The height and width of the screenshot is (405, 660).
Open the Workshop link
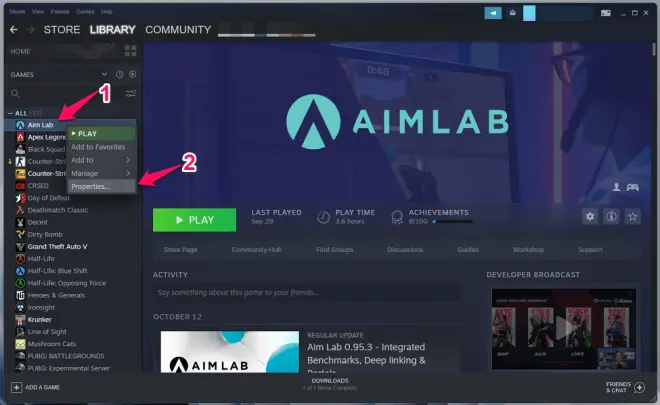[x=528, y=250]
